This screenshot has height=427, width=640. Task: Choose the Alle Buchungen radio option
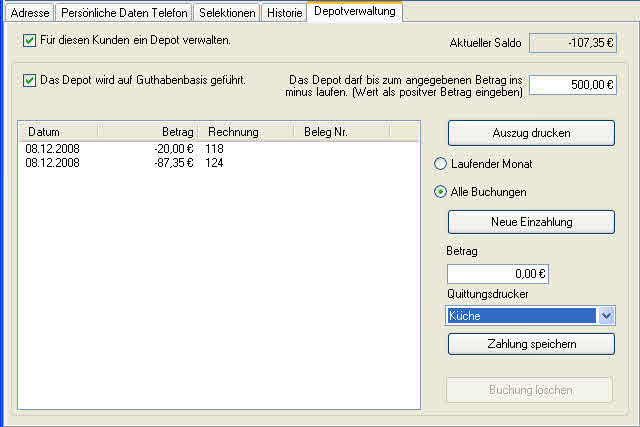coord(440,191)
